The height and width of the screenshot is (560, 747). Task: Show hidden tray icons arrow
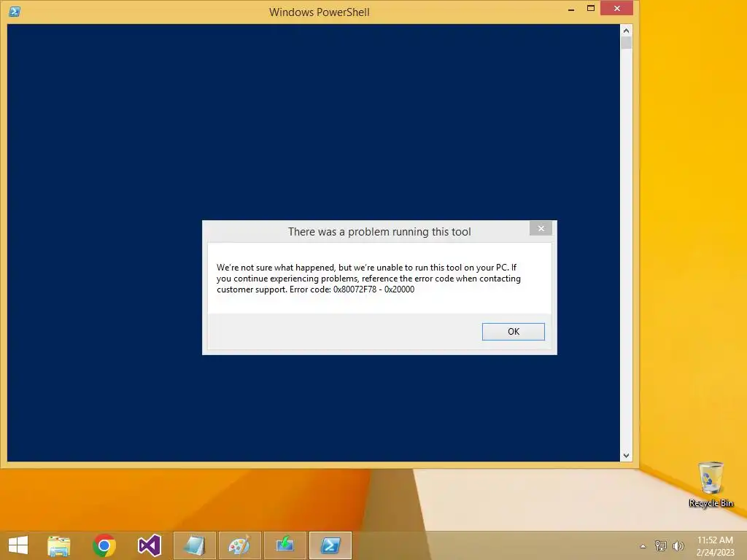click(x=643, y=546)
